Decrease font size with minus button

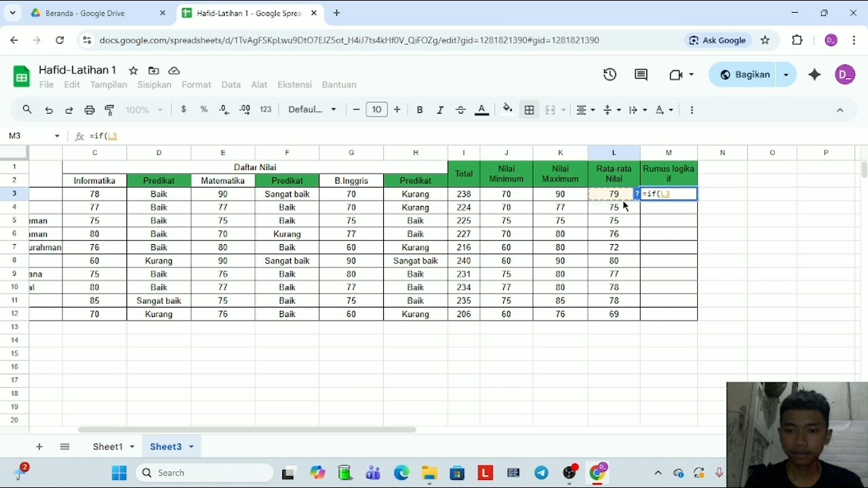(x=356, y=110)
